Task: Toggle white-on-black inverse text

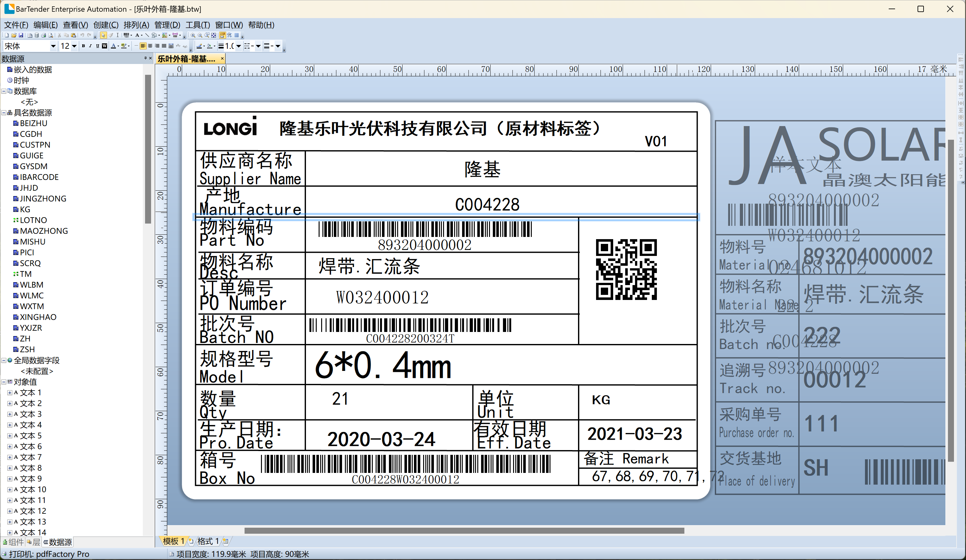Action: pos(104,46)
